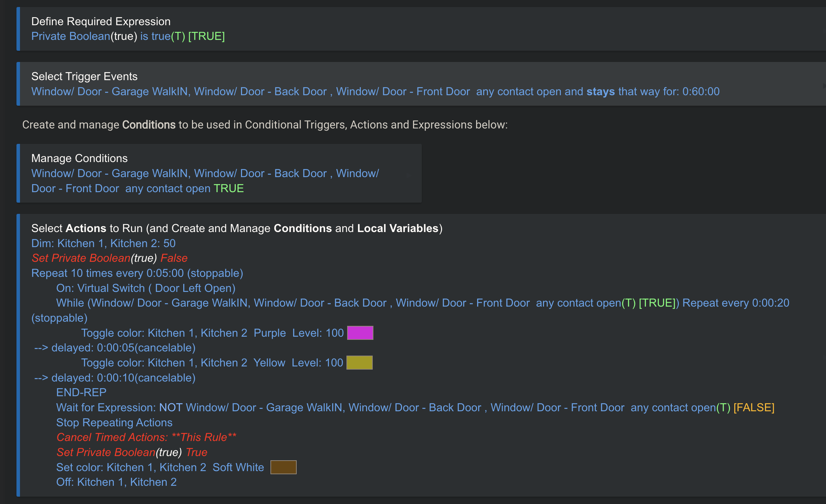Click Cancel Timed Actions This Rule

[146, 437]
